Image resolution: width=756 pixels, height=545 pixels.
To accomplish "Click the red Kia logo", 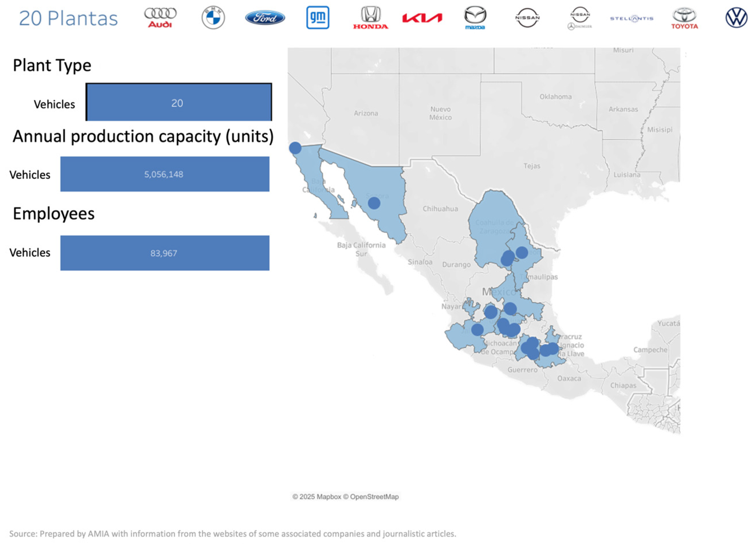I will tap(422, 18).
